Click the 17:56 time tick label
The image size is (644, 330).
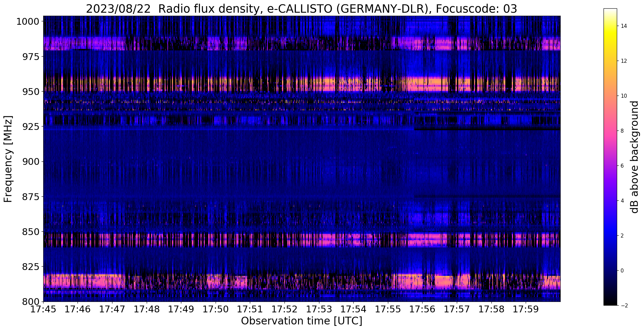point(423,309)
